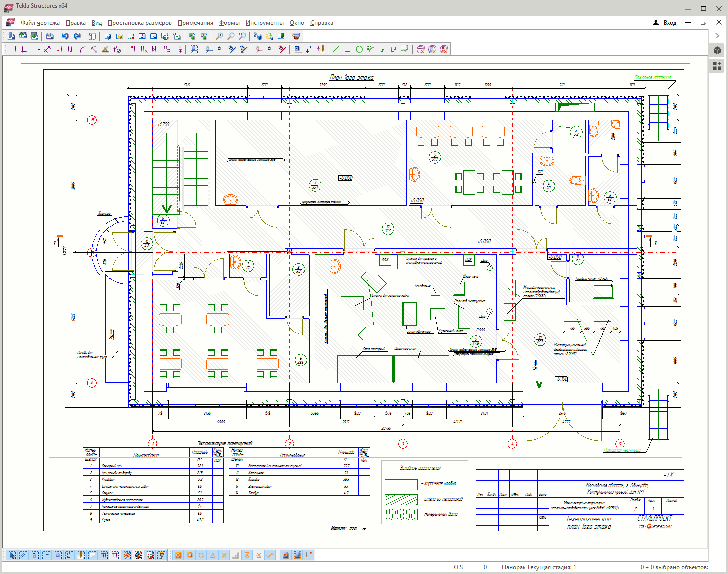Open the 3D cube side panel button
Image resolution: width=728 pixels, height=574 pixels.
(717, 50)
